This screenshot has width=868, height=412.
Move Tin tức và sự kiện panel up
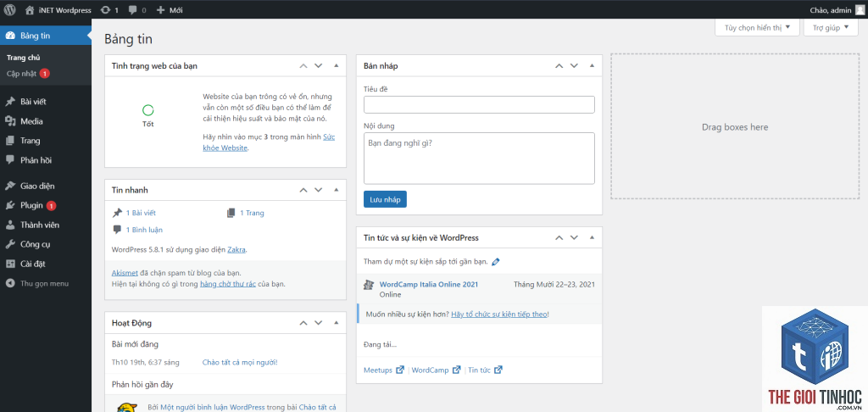coord(559,237)
